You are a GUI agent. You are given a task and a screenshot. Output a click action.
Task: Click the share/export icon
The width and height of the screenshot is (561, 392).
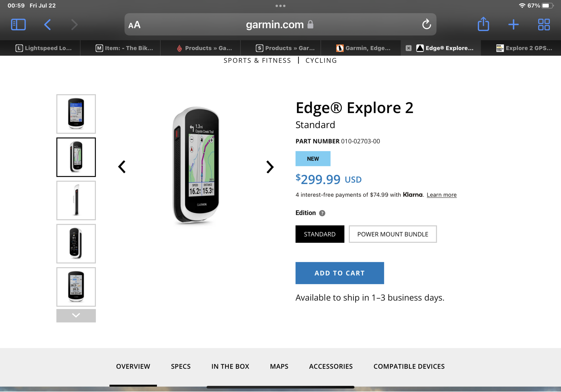click(x=483, y=24)
